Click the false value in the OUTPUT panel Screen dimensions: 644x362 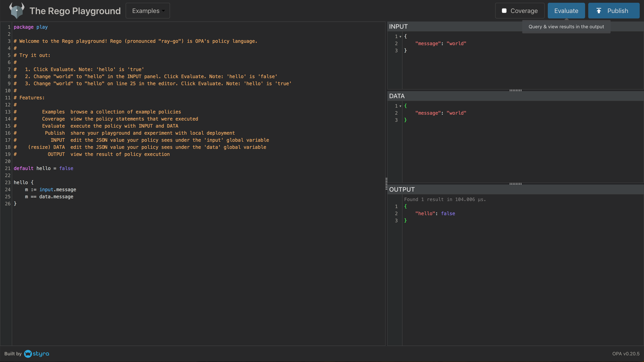pyautogui.click(x=448, y=214)
